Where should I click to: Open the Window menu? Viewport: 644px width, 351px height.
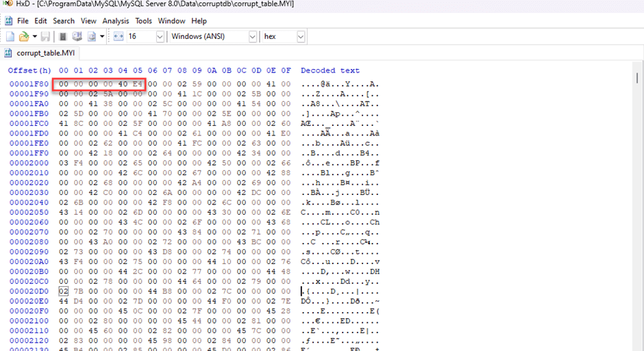pos(171,21)
